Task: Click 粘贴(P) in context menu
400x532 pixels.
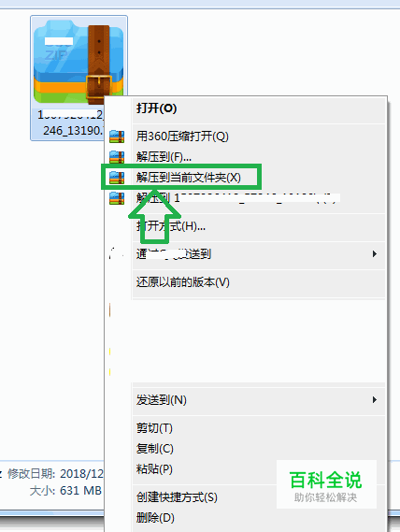Action: click(154, 469)
